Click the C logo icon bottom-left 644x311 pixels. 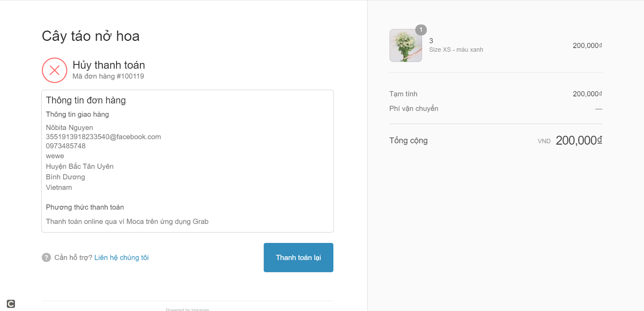pos(11,304)
